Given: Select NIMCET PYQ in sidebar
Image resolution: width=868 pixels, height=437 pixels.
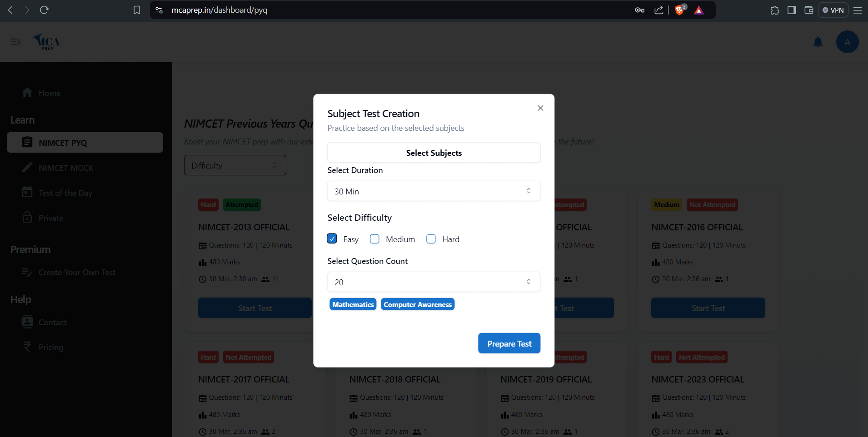Looking at the screenshot, I should click(85, 143).
